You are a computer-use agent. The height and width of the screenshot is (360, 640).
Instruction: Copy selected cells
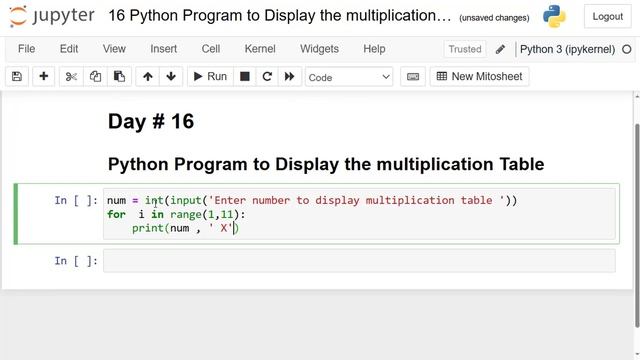pyautogui.click(x=95, y=76)
